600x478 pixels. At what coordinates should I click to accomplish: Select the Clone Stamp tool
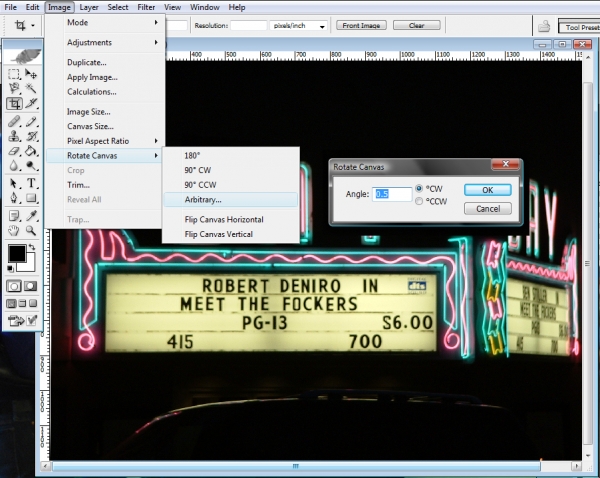[x=14, y=136]
